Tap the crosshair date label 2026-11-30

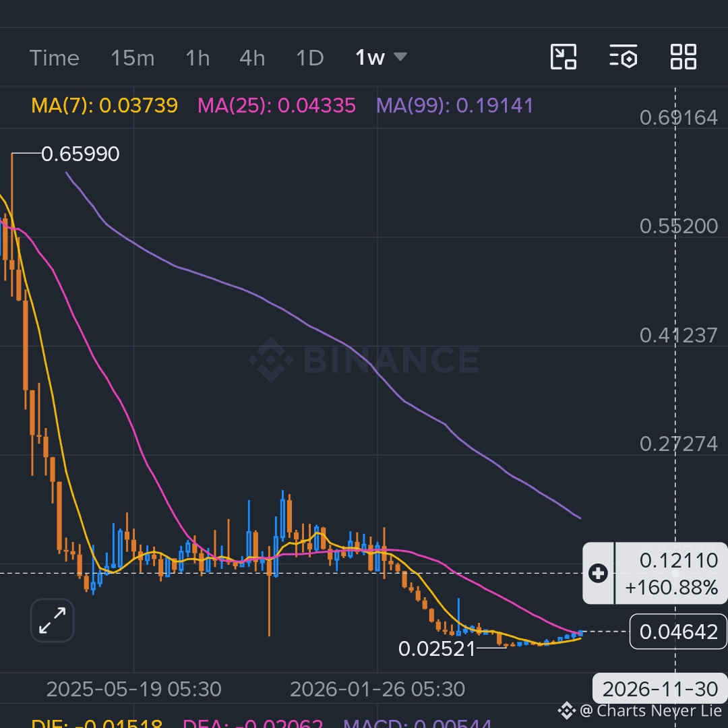(660, 689)
